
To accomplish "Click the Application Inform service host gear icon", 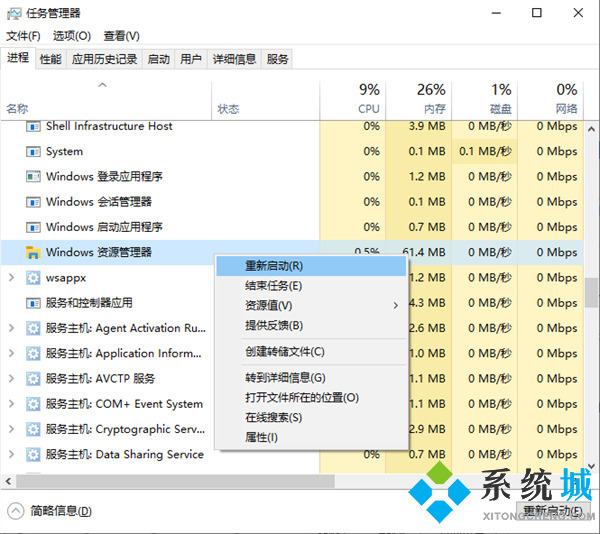I will pyautogui.click(x=33, y=353).
